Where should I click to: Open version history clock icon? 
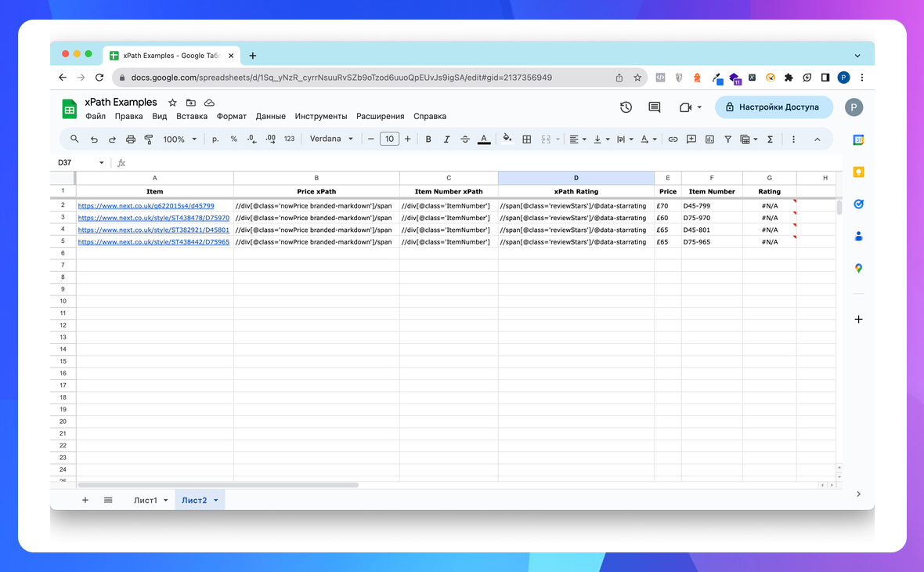[626, 107]
